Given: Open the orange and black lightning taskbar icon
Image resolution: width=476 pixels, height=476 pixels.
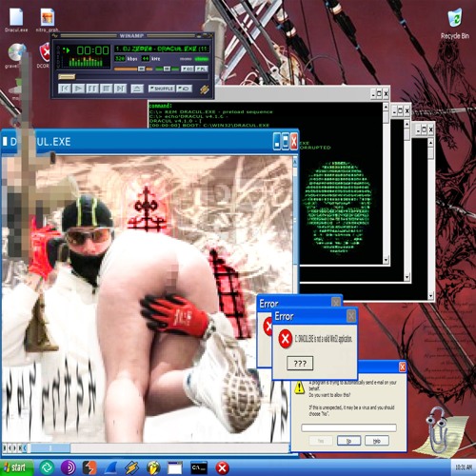Looking at the screenshot, I should 89,467.
